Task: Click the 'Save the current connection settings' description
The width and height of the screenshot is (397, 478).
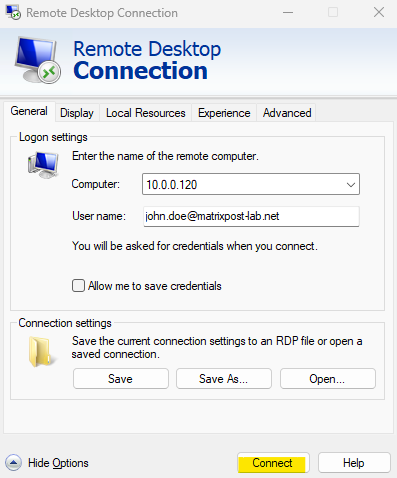Action: tap(217, 347)
